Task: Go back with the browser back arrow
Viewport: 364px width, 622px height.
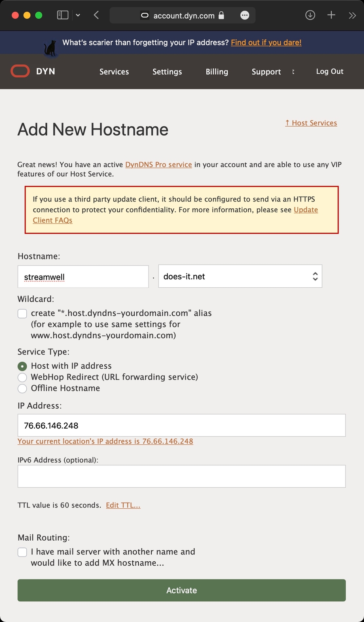Action: [96, 15]
